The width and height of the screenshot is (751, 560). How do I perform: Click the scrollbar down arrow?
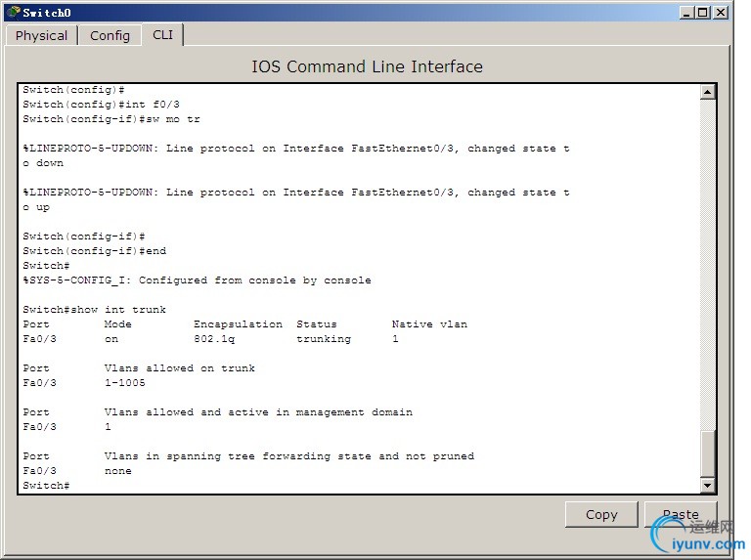click(707, 485)
